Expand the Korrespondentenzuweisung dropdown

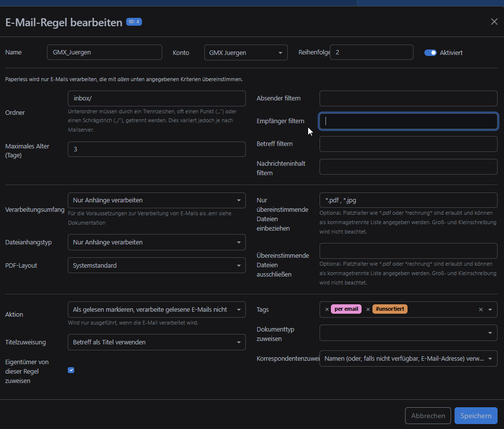point(408,359)
